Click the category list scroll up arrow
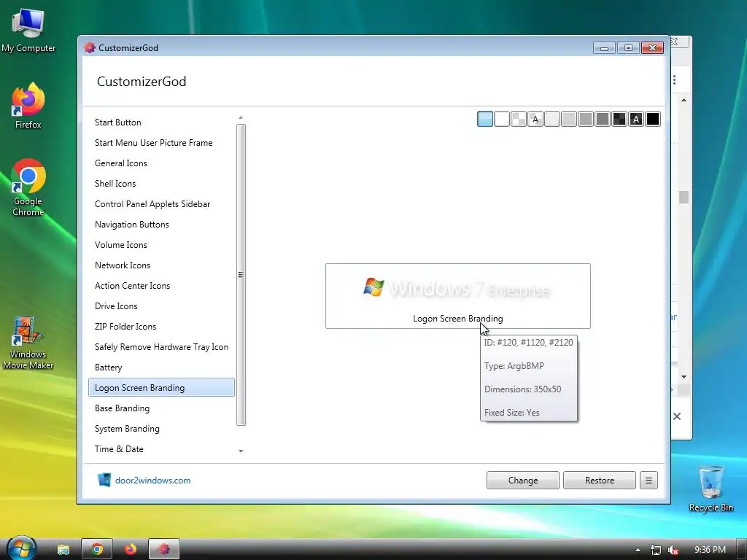Screen dimensions: 747x560 pyautogui.click(x=241, y=117)
